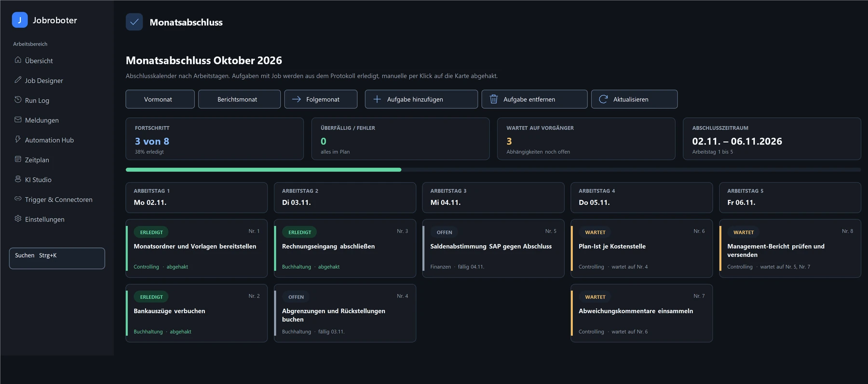The height and width of the screenshot is (384, 868).
Task: Click the plus icon for Aufgabe hinzufügen
Action: 377,99
